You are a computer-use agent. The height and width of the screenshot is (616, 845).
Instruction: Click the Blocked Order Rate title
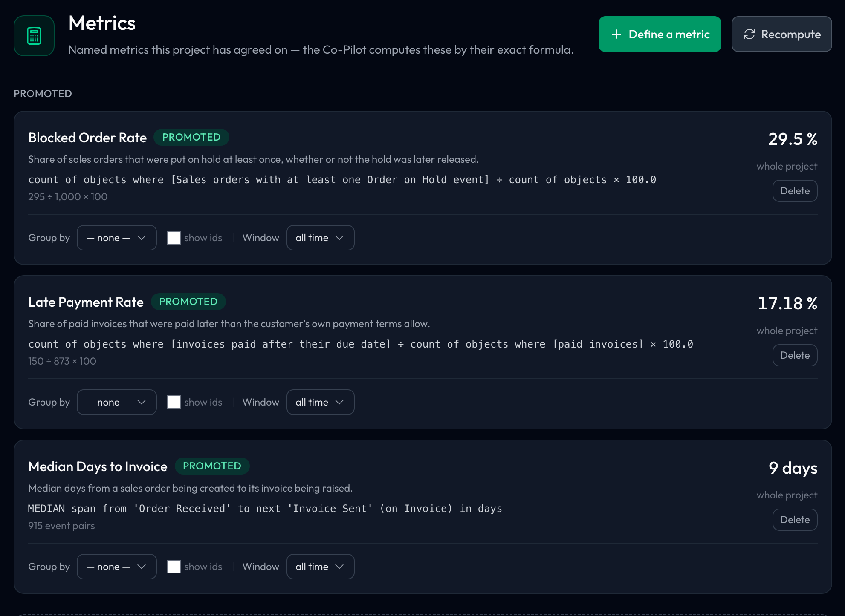click(87, 138)
